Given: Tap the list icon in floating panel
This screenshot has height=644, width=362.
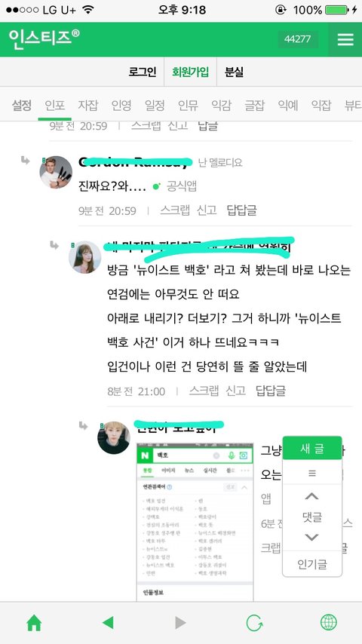Looking at the screenshot, I should (312, 473).
